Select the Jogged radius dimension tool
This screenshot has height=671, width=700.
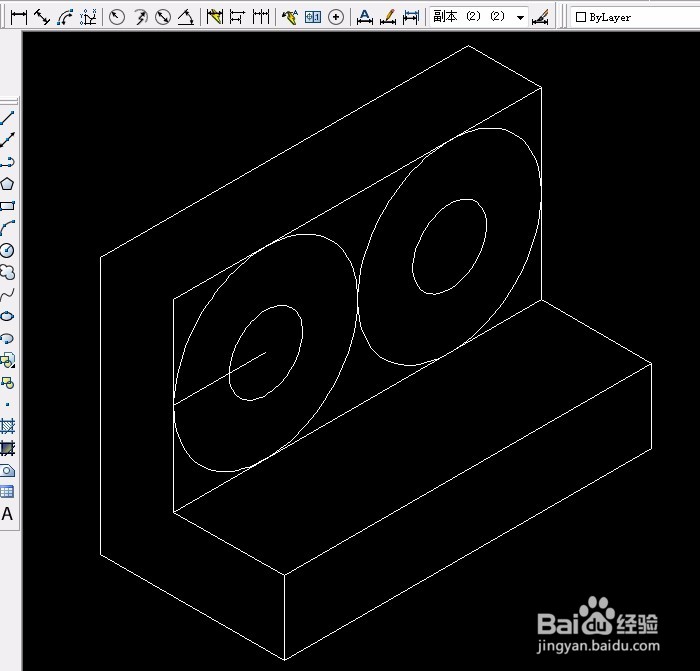coord(140,17)
